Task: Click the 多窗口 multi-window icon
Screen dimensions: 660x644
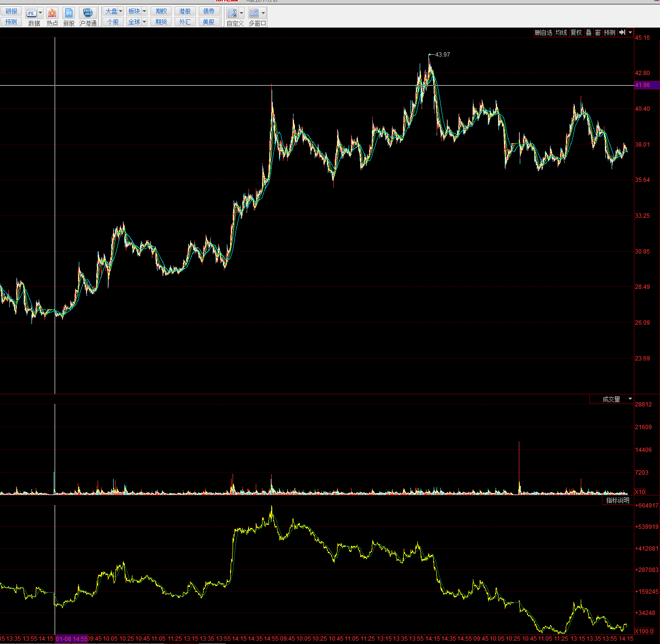Action: pos(254,13)
